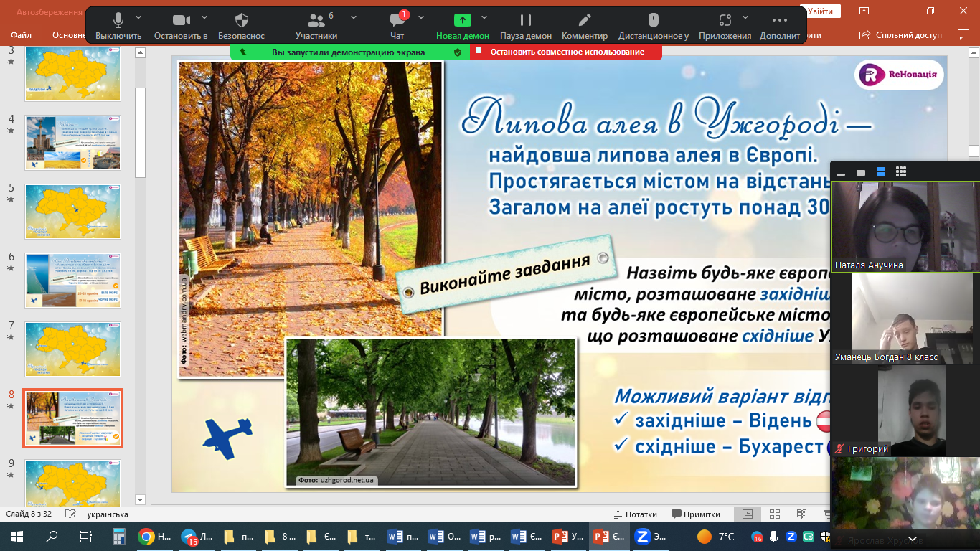
Task: Switch Zoom video panel to stacked view
Action: point(881,172)
